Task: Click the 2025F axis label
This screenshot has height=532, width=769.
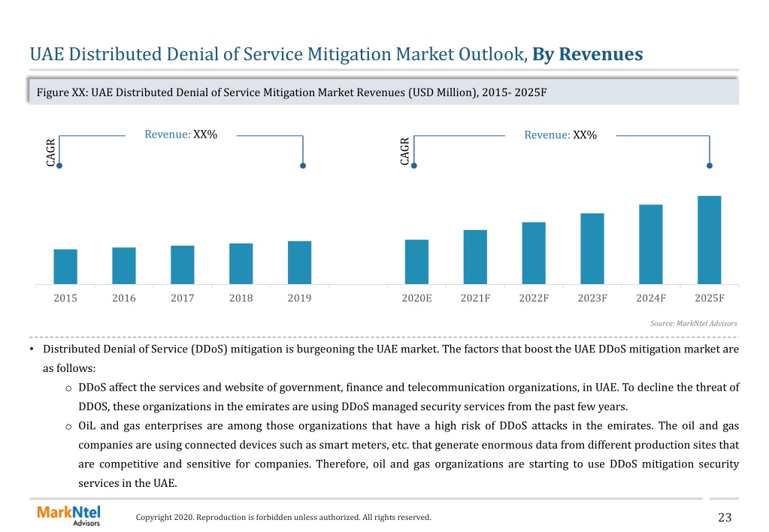Action: point(710,298)
